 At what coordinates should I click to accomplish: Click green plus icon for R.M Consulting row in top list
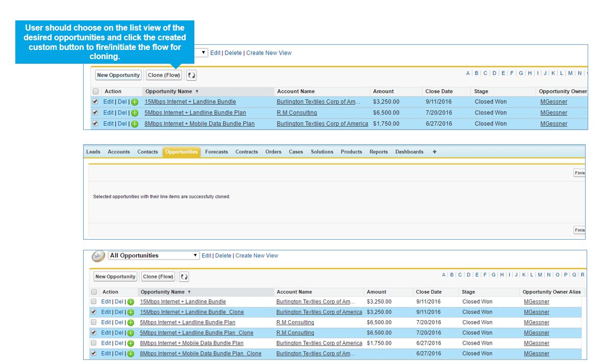click(x=134, y=113)
